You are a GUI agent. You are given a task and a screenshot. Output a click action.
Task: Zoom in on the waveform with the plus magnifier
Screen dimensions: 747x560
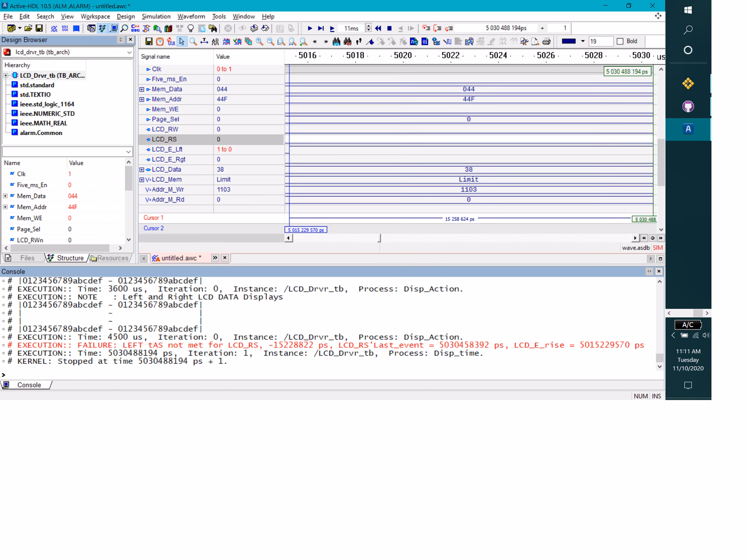point(259,41)
